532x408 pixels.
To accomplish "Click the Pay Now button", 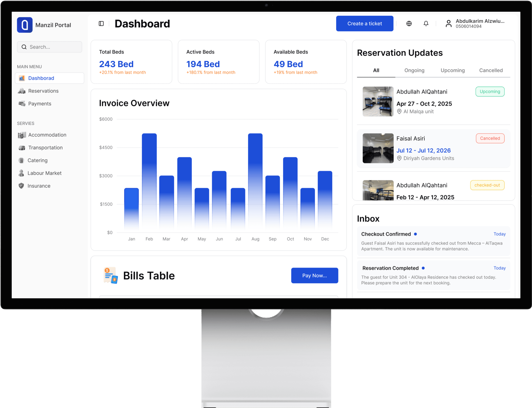I will coord(314,275).
